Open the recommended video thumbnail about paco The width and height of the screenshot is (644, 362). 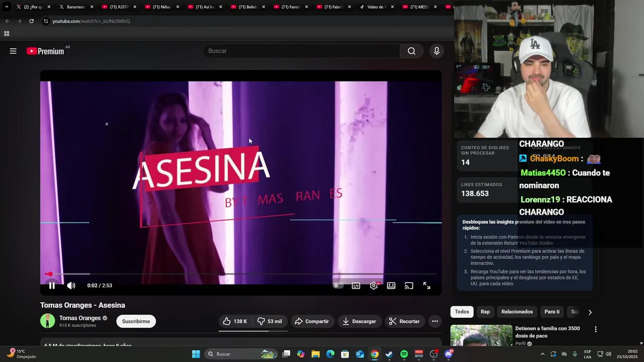point(481,336)
